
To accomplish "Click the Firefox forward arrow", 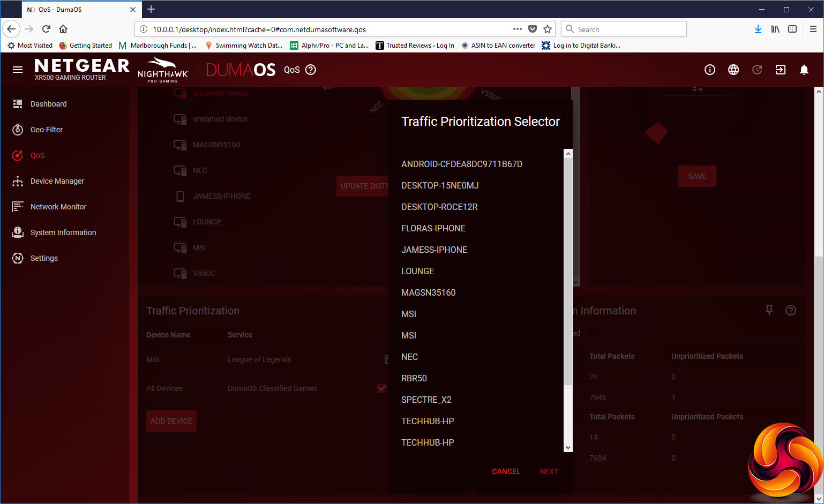I will point(29,29).
